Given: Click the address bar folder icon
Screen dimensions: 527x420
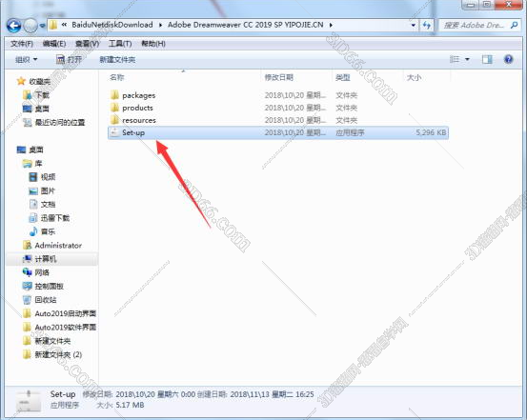Looking at the screenshot, I should [52, 25].
